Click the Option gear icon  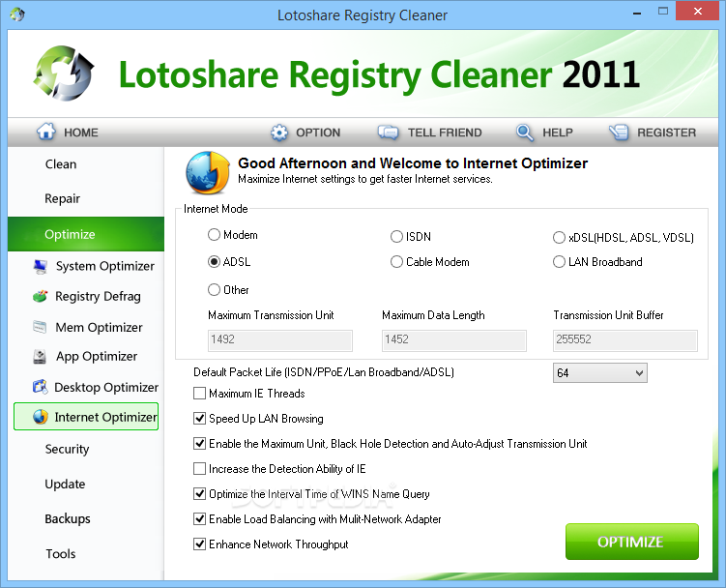(279, 132)
